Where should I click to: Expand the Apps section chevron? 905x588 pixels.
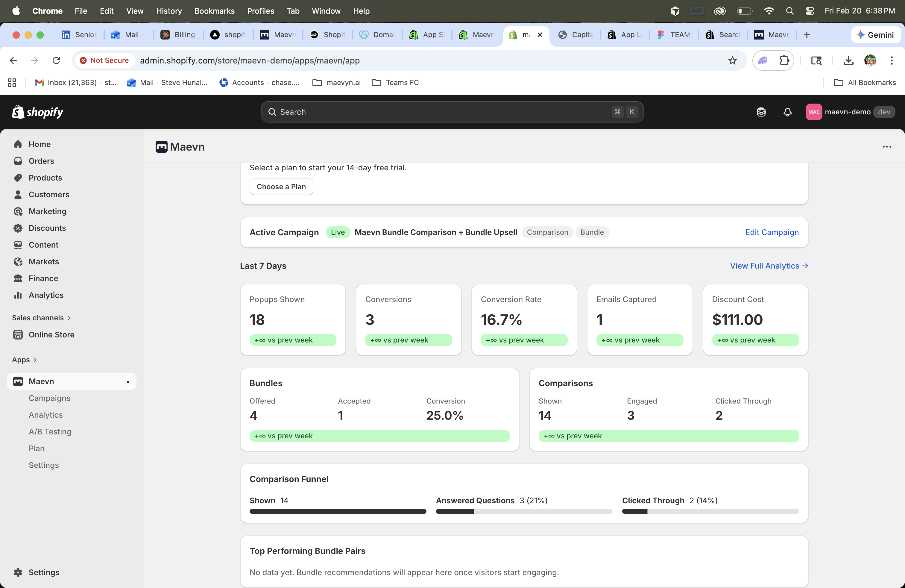click(35, 360)
